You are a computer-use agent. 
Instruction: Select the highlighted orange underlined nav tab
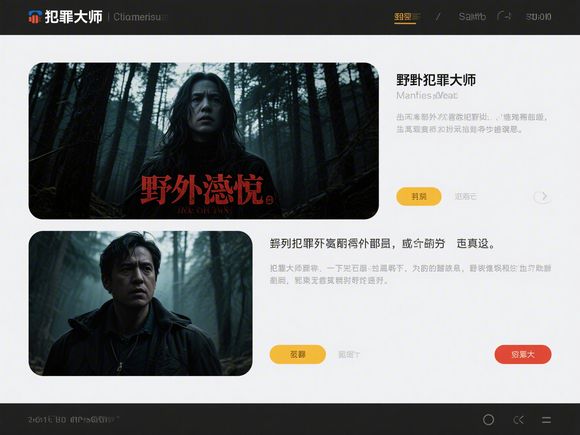[x=405, y=17]
